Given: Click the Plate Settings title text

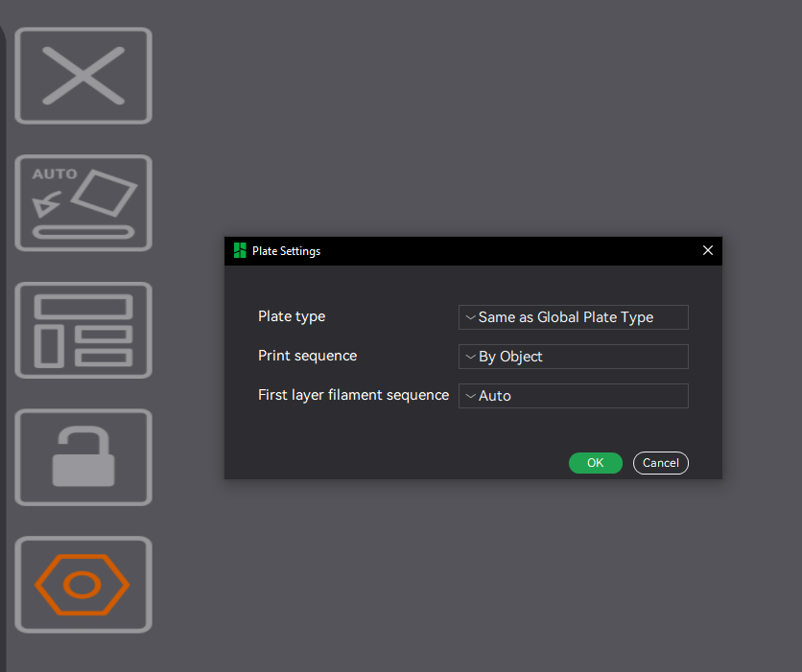Looking at the screenshot, I should [x=286, y=251].
